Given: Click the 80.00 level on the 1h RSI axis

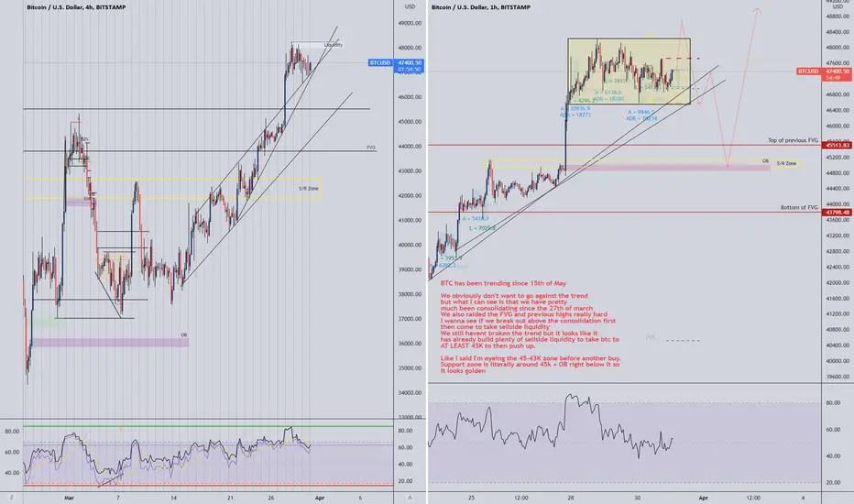Looking at the screenshot, I should (x=833, y=402).
